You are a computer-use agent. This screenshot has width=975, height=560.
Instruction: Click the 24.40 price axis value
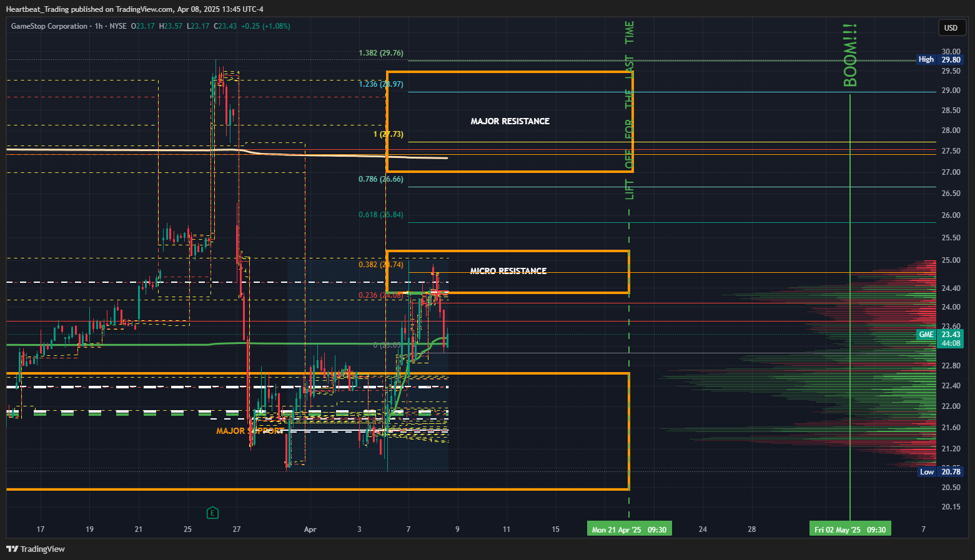951,288
